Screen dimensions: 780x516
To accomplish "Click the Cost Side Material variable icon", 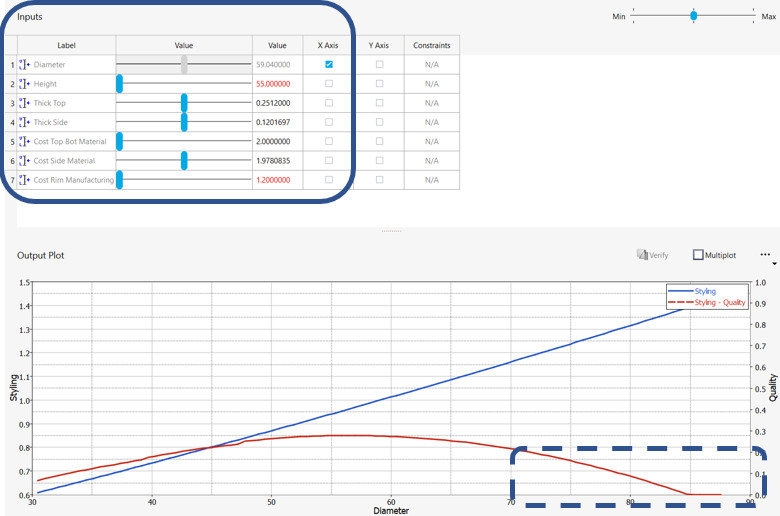I will point(25,161).
